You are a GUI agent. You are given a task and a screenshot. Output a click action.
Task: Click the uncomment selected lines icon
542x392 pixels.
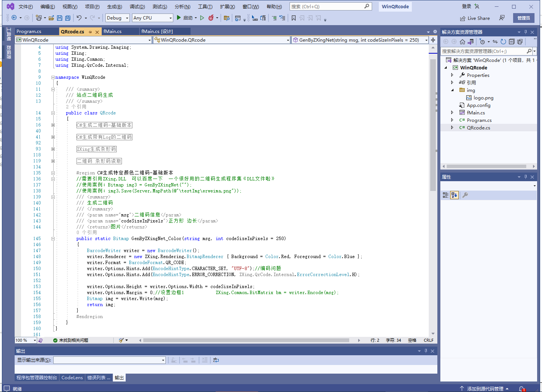pyautogui.click(x=282, y=18)
